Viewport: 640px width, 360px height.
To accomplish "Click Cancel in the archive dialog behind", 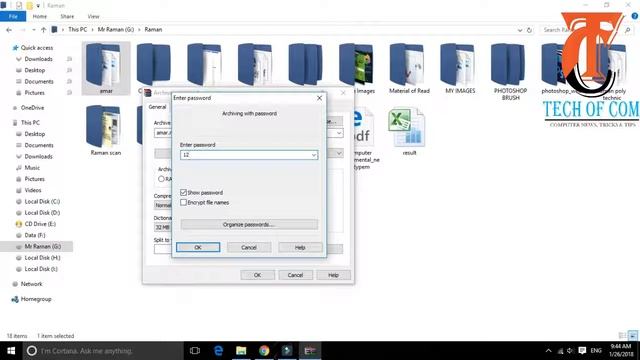I will coord(296,275).
